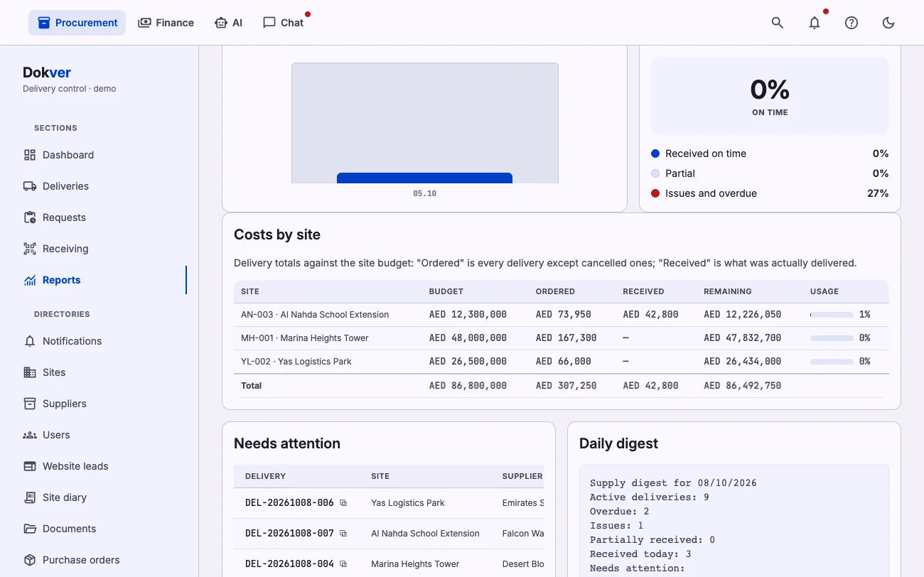Click the Yas Logistics Park usage progress bar
The image size is (924, 577).
click(x=832, y=362)
